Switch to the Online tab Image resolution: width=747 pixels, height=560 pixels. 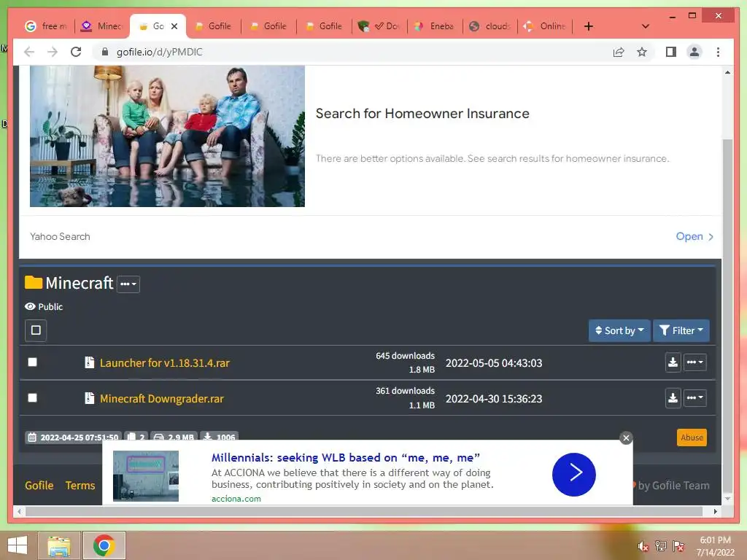pyautogui.click(x=545, y=26)
